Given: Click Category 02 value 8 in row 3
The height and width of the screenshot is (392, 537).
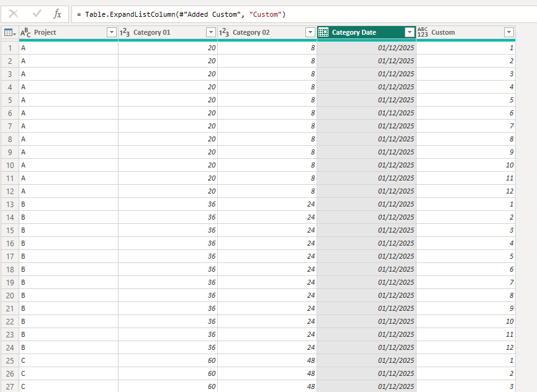Looking at the screenshot, I should pos(267,74).
